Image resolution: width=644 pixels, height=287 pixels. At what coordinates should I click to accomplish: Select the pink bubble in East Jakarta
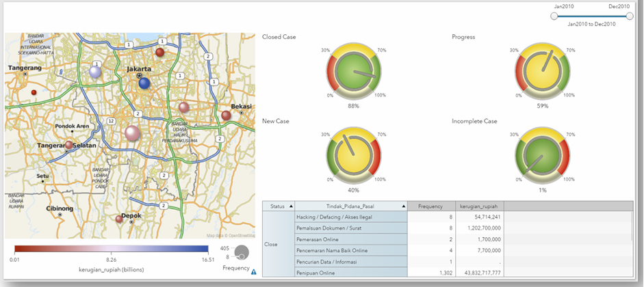[x=183, y=107]
